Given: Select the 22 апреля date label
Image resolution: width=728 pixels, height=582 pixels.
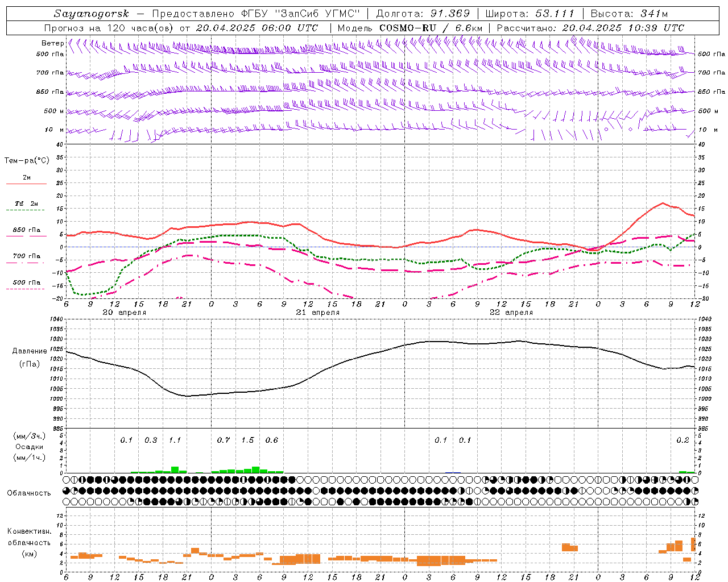Looking at the screenshot, I should pyautogui.click(x=511, y=313).
